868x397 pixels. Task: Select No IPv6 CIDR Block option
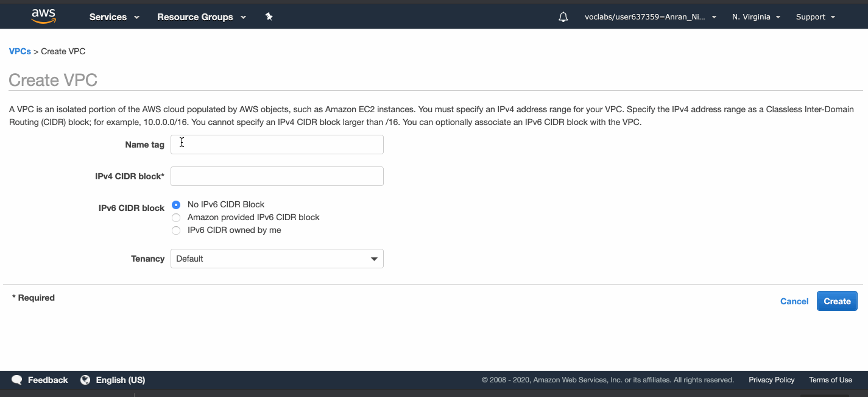point(176,205)
